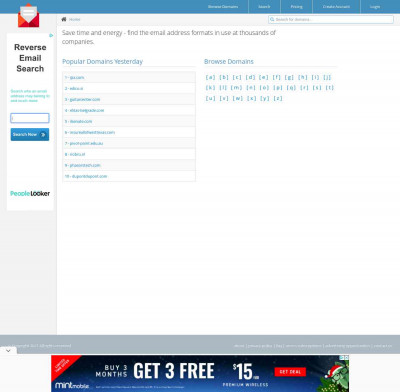Screen dimensions: 400x392
Task: Focus the Search for domains field
Action: pos(331,19)
